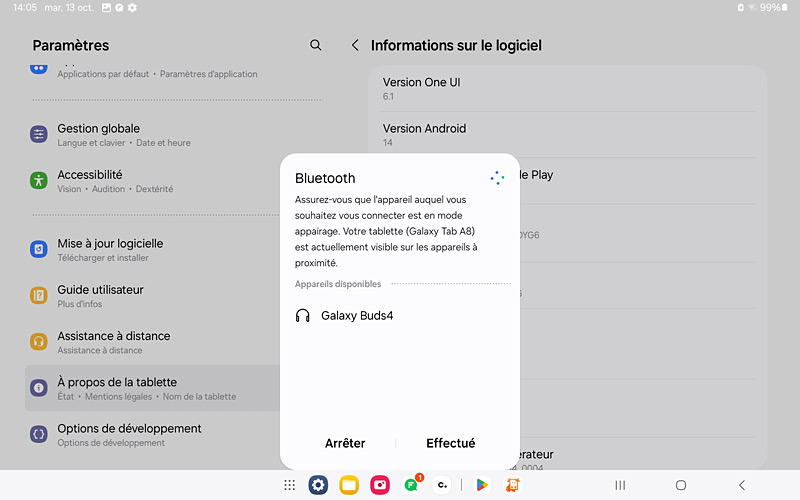Tap the Version Android row
The image size is (800, 500).
click(568, 135)
